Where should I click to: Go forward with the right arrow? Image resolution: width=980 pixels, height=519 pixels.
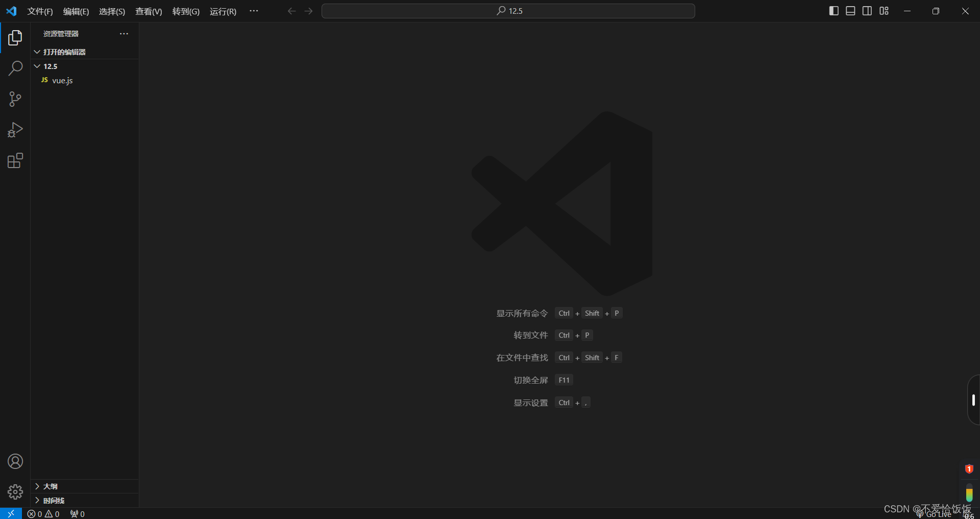click(308, 11)
